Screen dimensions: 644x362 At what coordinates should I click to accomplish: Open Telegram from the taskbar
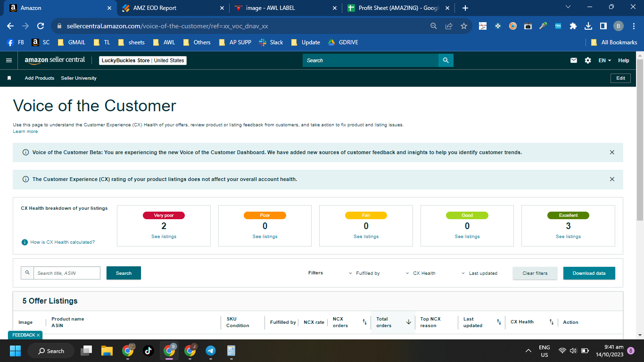point(211,351)
